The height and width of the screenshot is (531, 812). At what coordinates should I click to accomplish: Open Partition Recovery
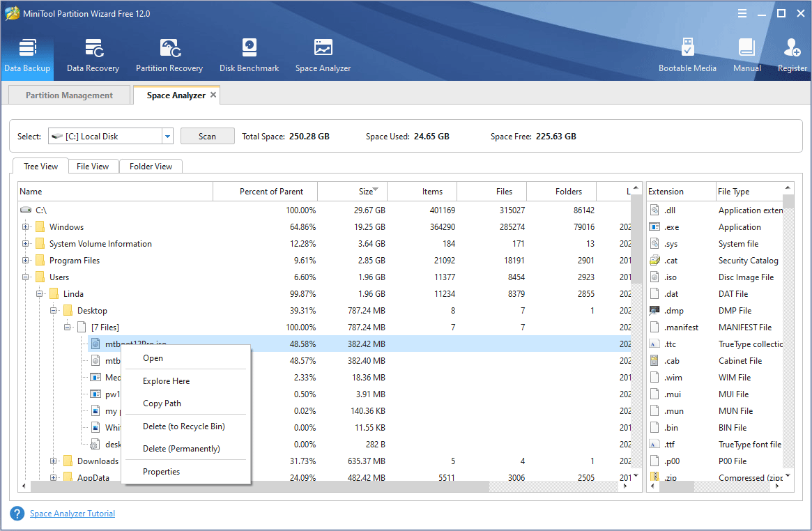click(169, 56)
